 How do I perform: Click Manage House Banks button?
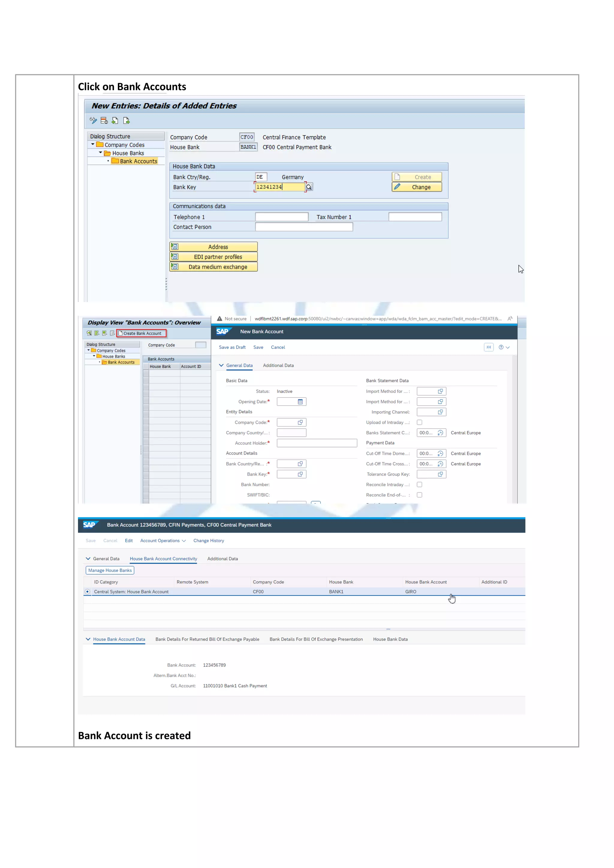pyautogui.click(x=110, y=570)
